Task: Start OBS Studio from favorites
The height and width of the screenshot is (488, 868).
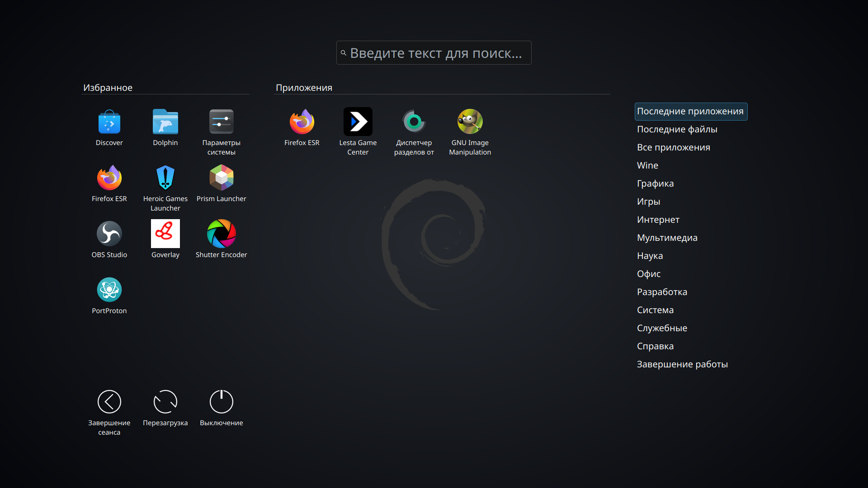Action: 109,234
